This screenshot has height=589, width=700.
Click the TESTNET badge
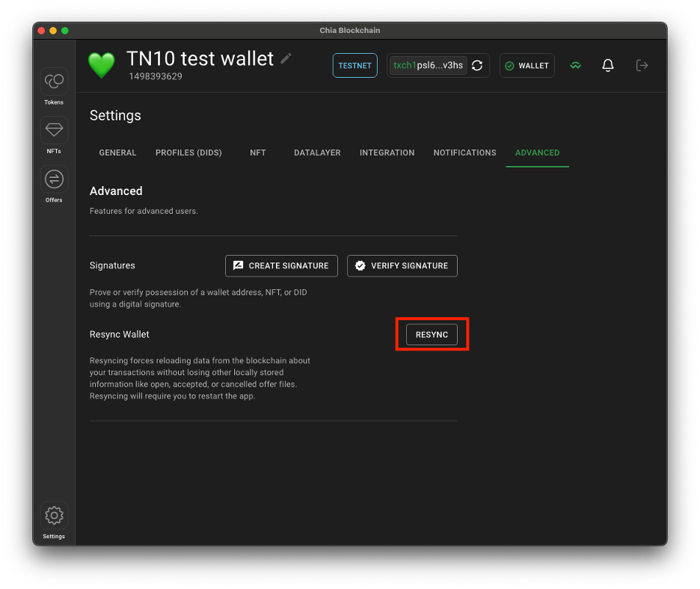coord(355,66)
